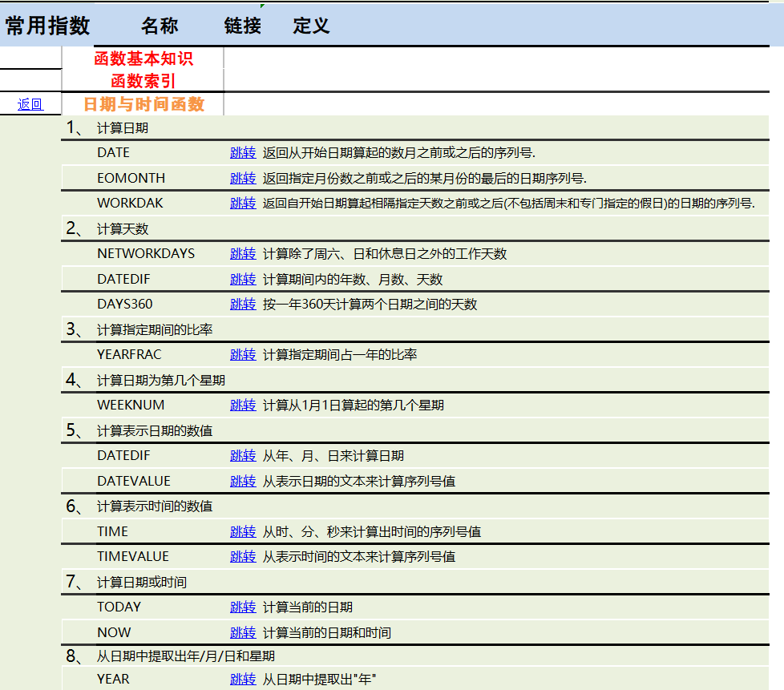
Task: Select the 链接 column header
Action: coord(243,26)
